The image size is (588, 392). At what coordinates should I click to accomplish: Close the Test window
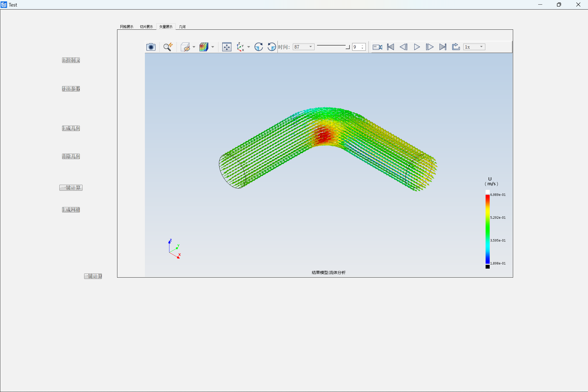pyautogui.click(x=578, y=5)
